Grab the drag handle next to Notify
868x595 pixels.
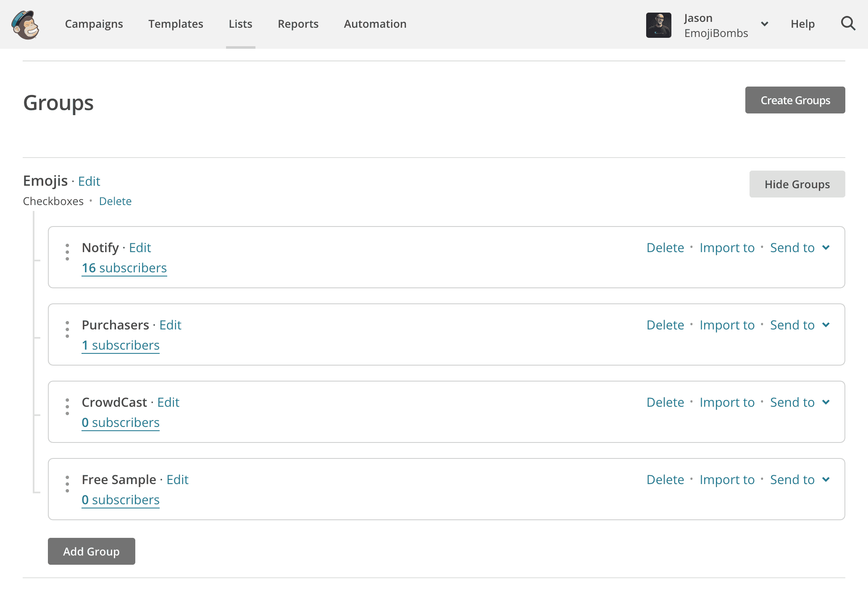(67, 253)
